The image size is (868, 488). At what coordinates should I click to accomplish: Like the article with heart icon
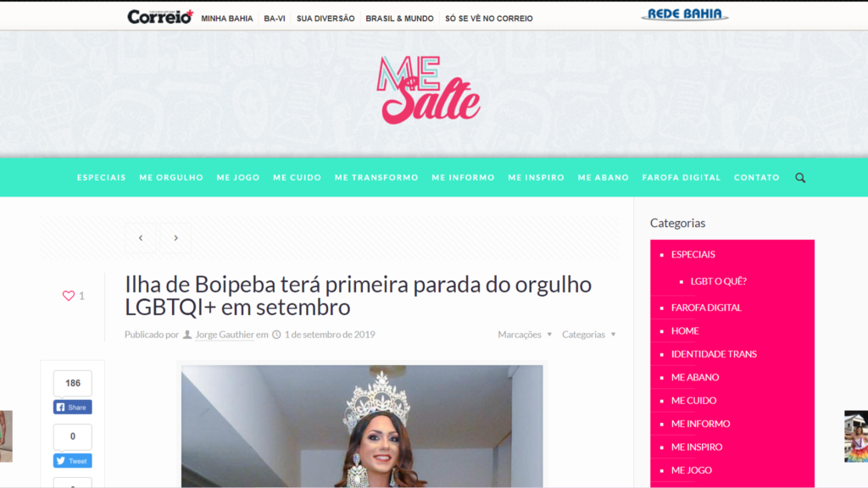click(68, 296)
